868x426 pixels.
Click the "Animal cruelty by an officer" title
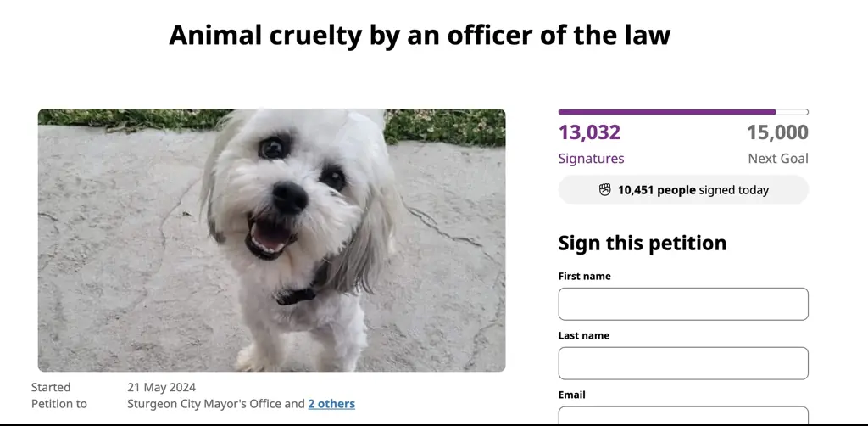coord(420,35)
